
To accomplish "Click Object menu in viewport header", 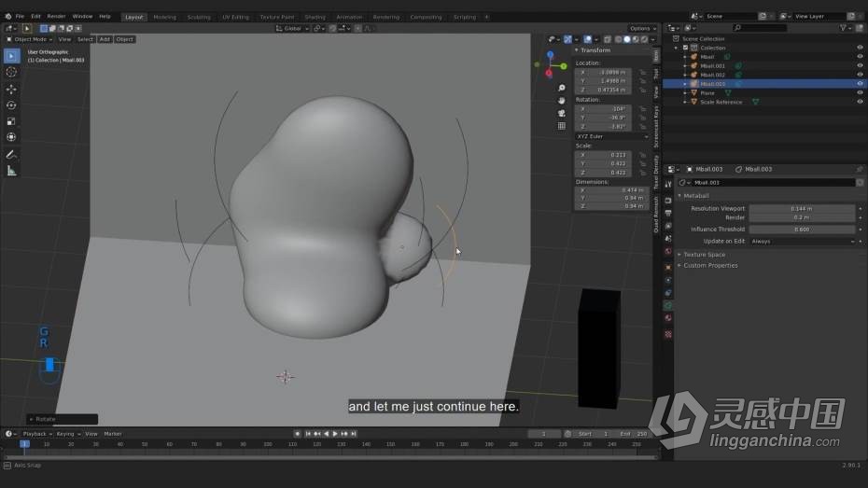I will click(124, 39).
